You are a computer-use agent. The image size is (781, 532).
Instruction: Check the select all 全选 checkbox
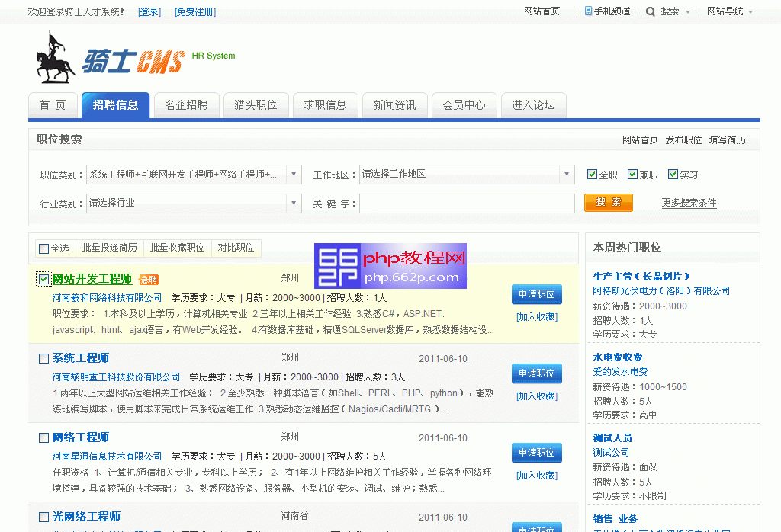click(43, 248)
